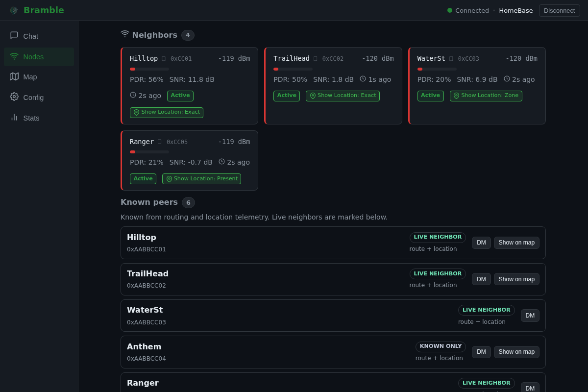Switch to the Nodes section
The width and height of the screenshot is (588, 392).
(x=39, y=57)
